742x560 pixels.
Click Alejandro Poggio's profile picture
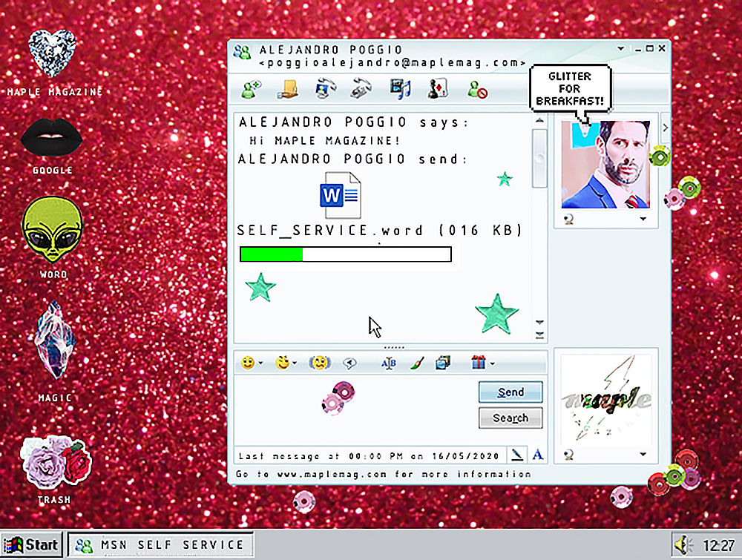605,164
